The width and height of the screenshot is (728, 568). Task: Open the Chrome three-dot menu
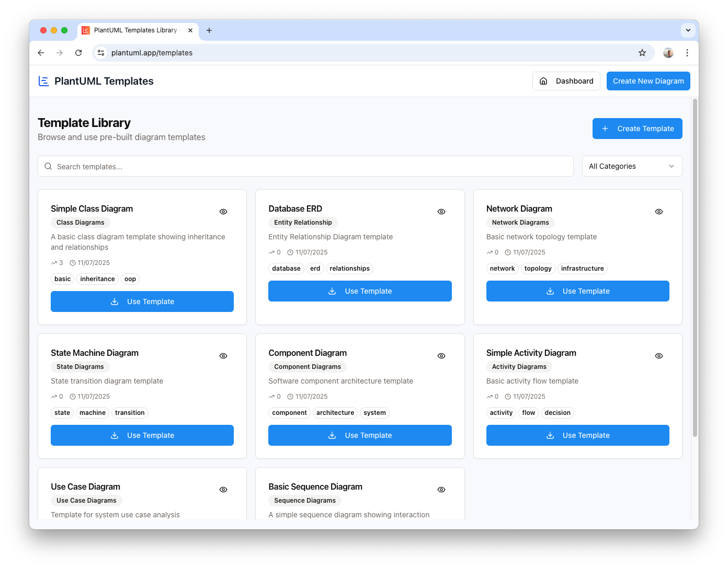[687, 53]
